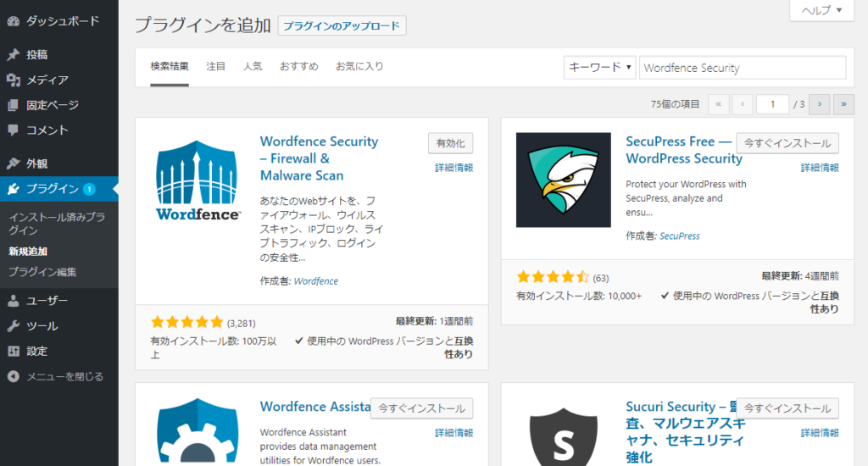Screen dimensions: 868x466
Task: Click the collapse menu arrow icon
Action: coord(14,376)
